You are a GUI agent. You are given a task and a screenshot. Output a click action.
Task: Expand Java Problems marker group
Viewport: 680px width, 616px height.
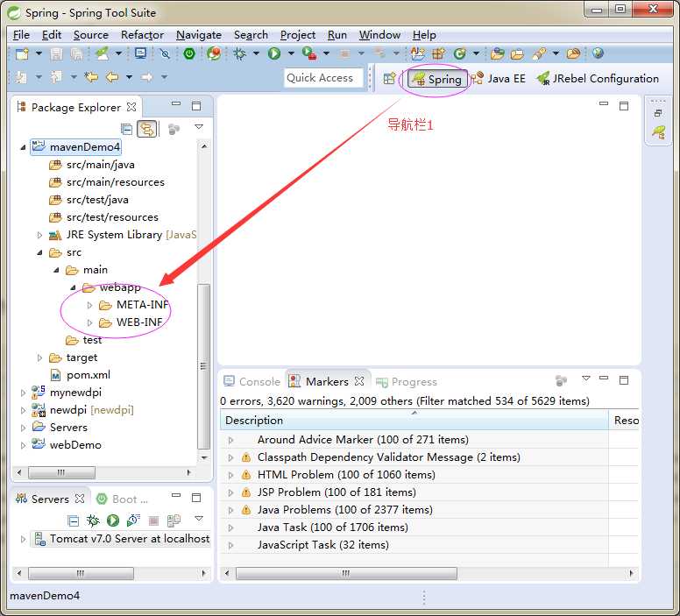pyautogui.click(x=230, y=510)
